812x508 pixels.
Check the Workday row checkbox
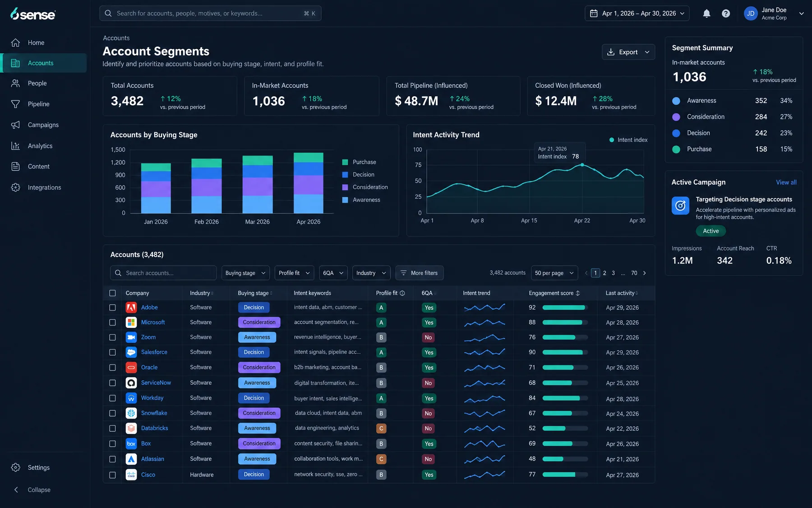point(113,398)
